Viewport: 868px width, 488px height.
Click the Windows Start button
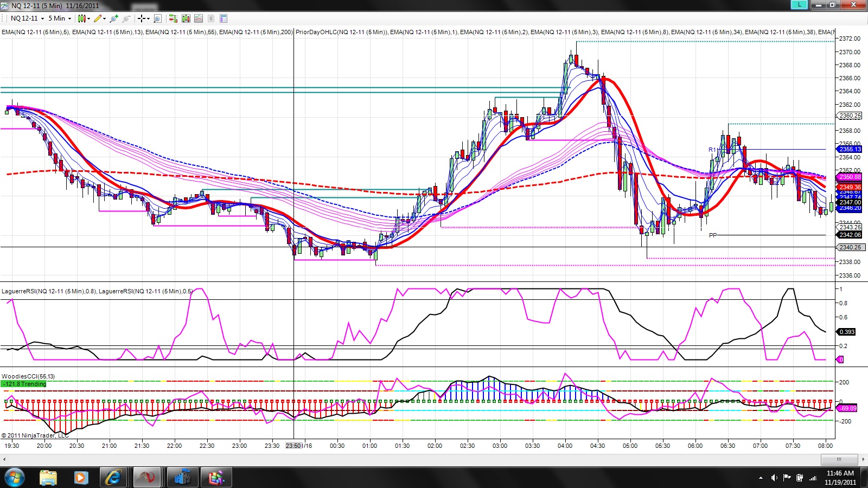(x=15, y=478)
